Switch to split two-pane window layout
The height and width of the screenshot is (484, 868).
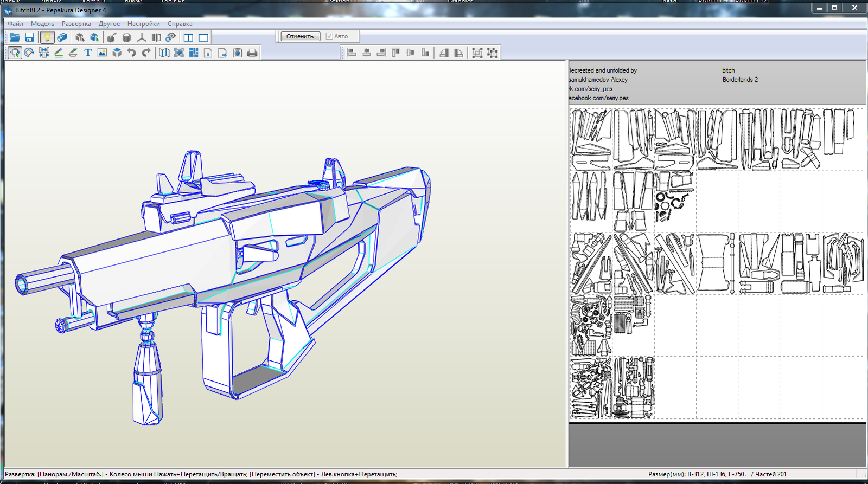pos(188,37)
